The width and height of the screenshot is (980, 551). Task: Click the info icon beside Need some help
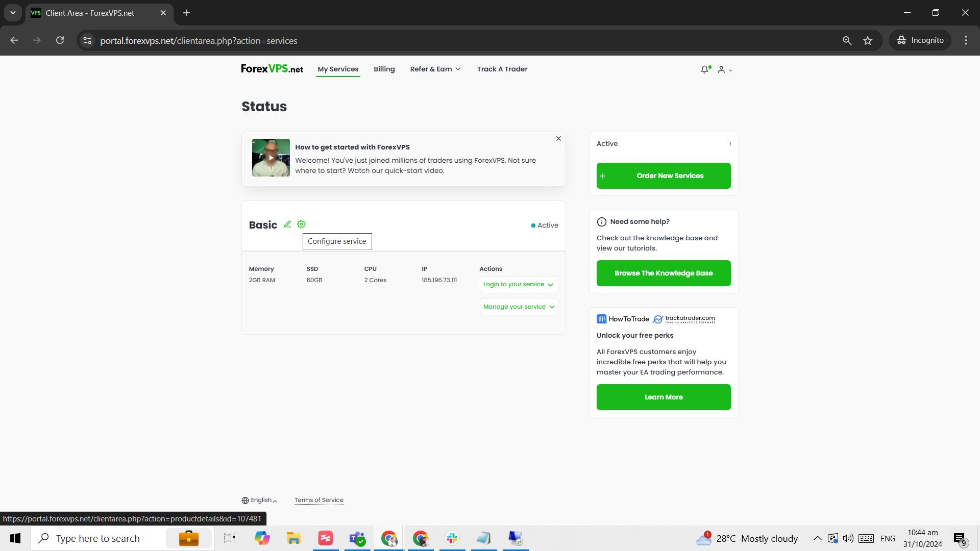(602, 222)
